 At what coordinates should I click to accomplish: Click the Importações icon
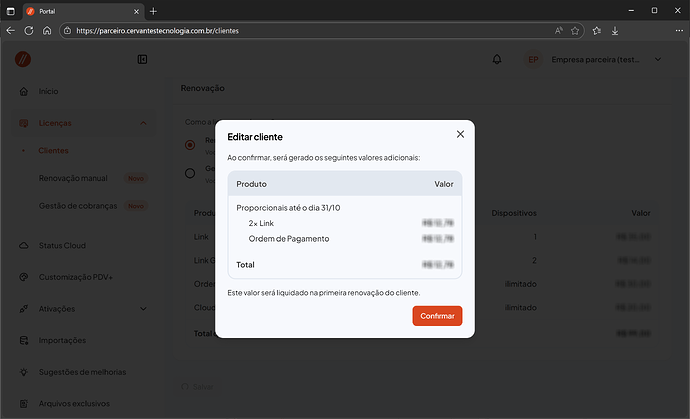tap(25, 340)
